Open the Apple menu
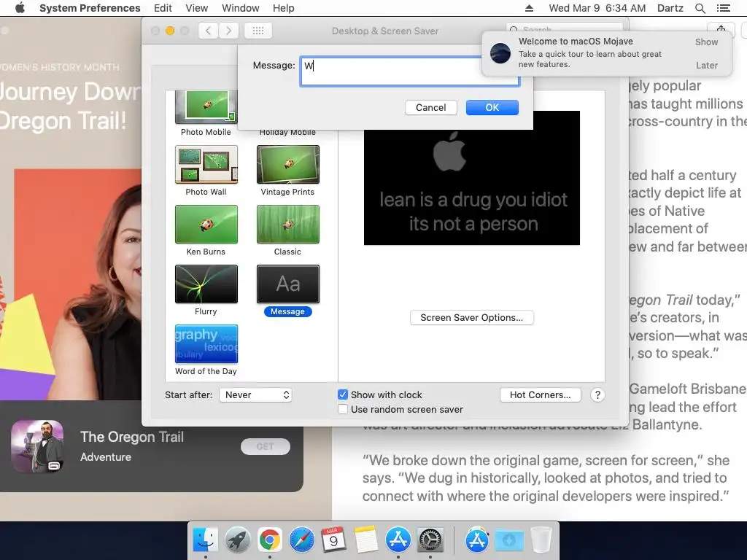This screenshot has height=560, width=747. pyautogui.click(x=20, y=8)
